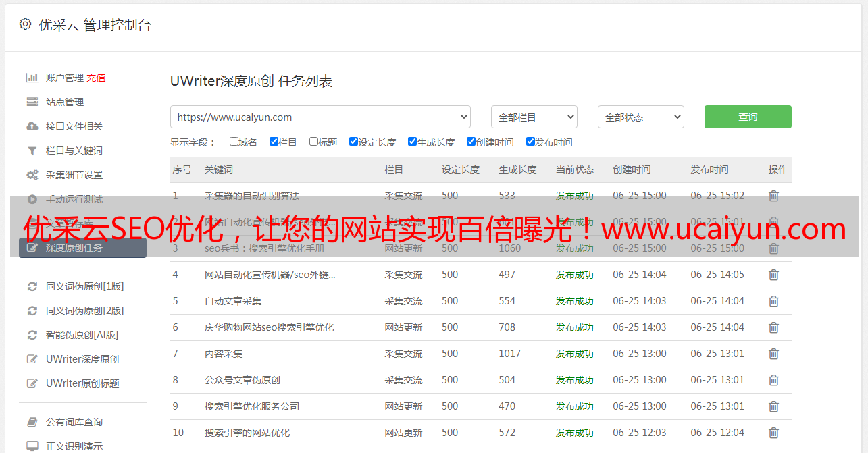The height and width of the screenshot is (453, 868).
Task: Enable the 域名 field checkbox
Action: point(234,142)
